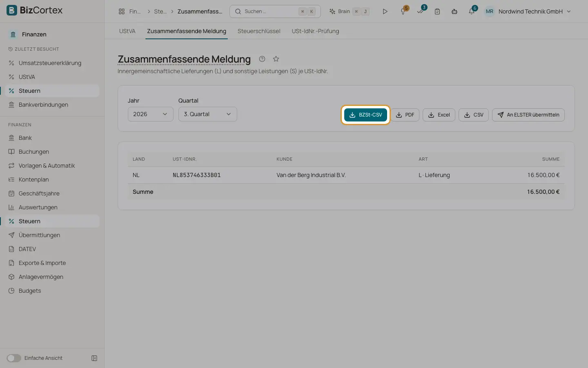588x368 pixels.
Task: Click the play icon in the top bar
Action: pos(385,11)
